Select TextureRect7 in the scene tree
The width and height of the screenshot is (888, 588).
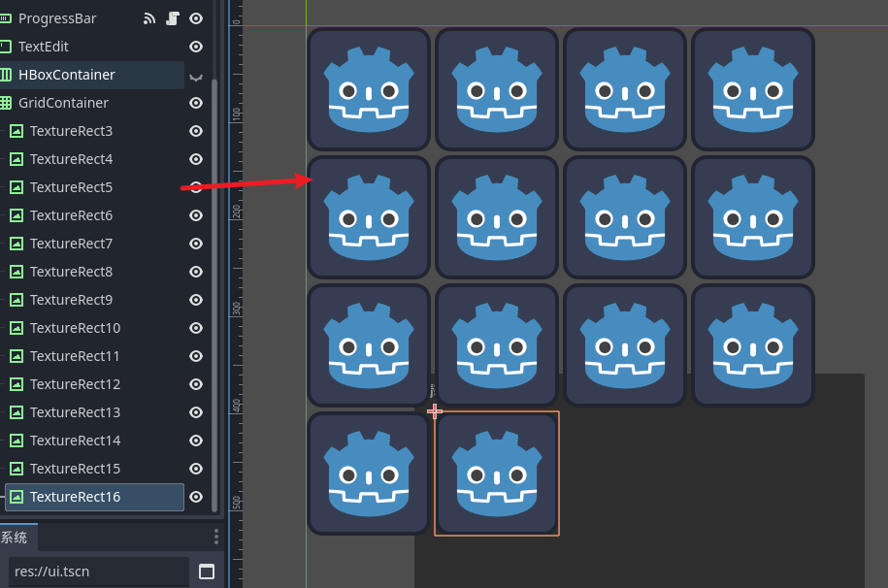[x=92, y=244]
